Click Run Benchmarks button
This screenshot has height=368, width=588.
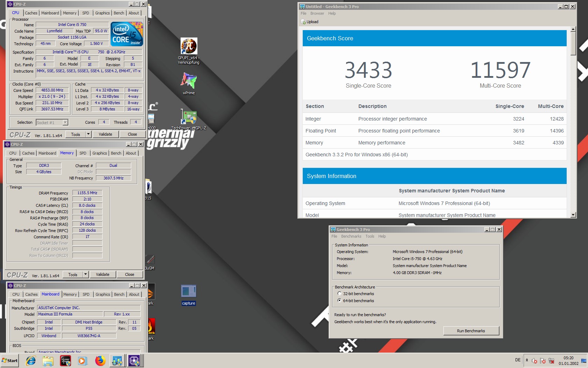coord(471,331)
